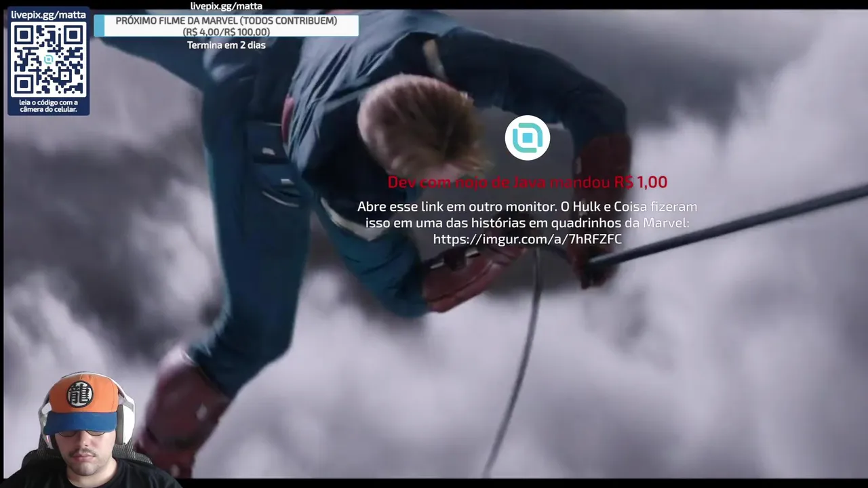Click the round LivePix logo icon
Screen dimensions: 868x488
click(x=528, y=138)
